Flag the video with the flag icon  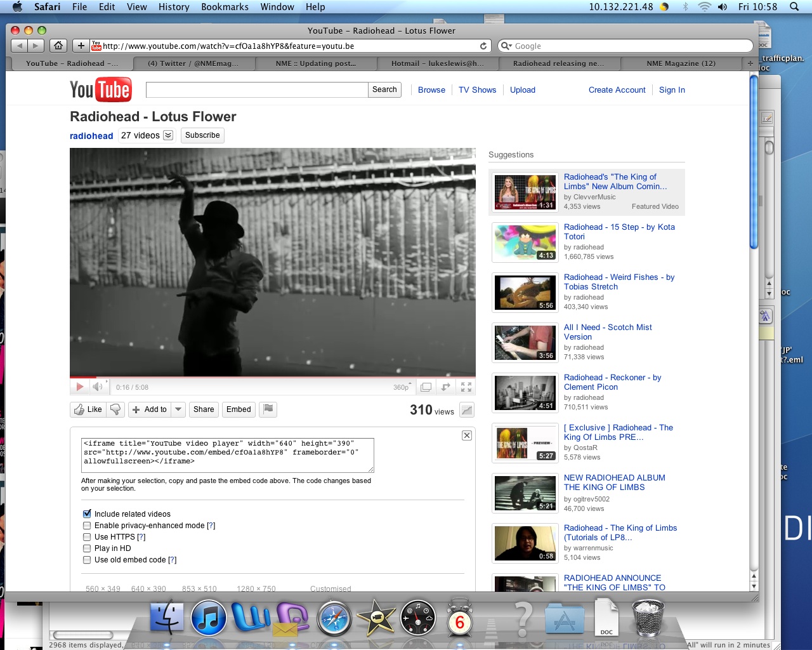coord(268,409)
